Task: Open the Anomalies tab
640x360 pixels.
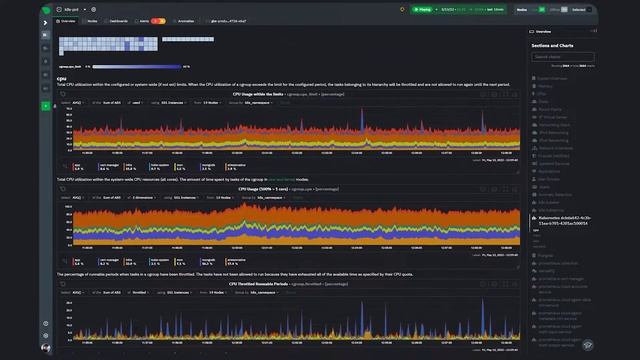Action: (x=184, y=21)
